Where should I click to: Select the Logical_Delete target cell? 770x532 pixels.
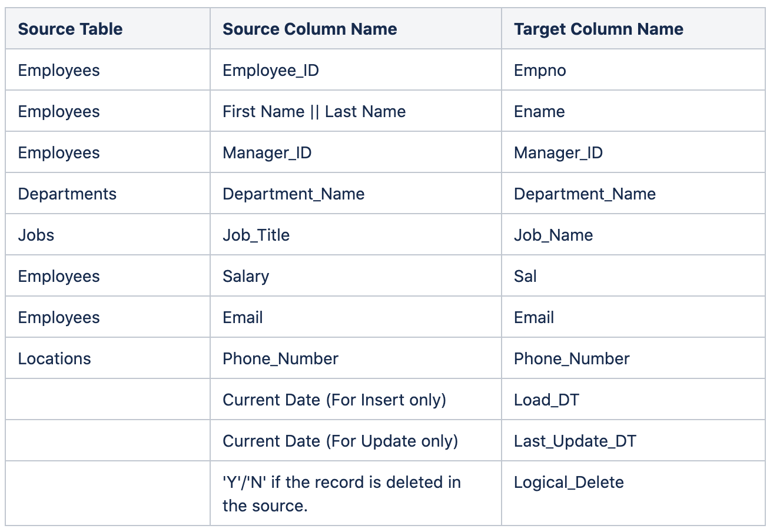tap(568, 482)
